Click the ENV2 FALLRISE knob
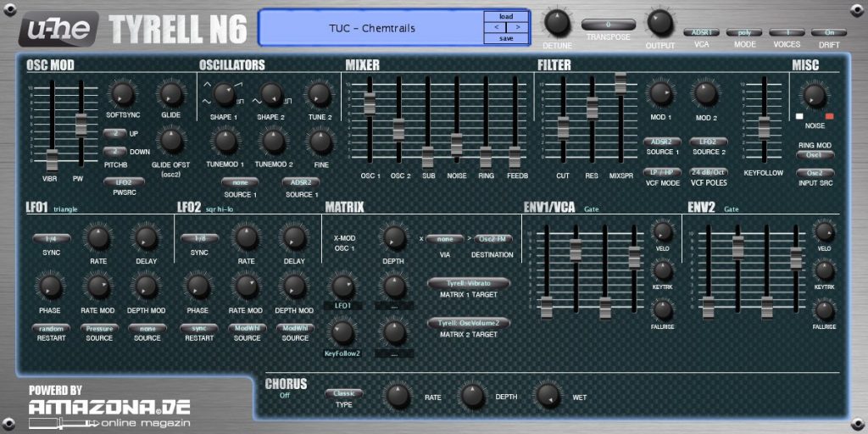The height and width of the screenshot is (434, 868). click(x=825, y=310)
